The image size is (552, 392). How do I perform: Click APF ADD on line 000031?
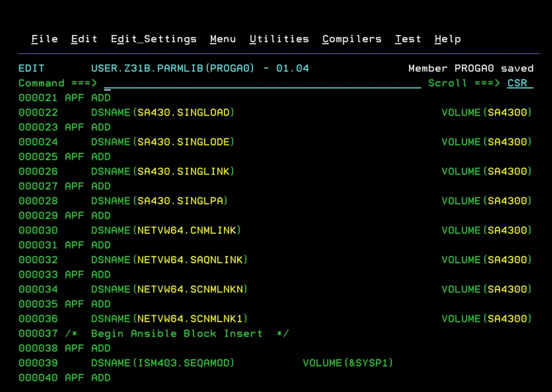pyautogui.click(x=88, y=245)
